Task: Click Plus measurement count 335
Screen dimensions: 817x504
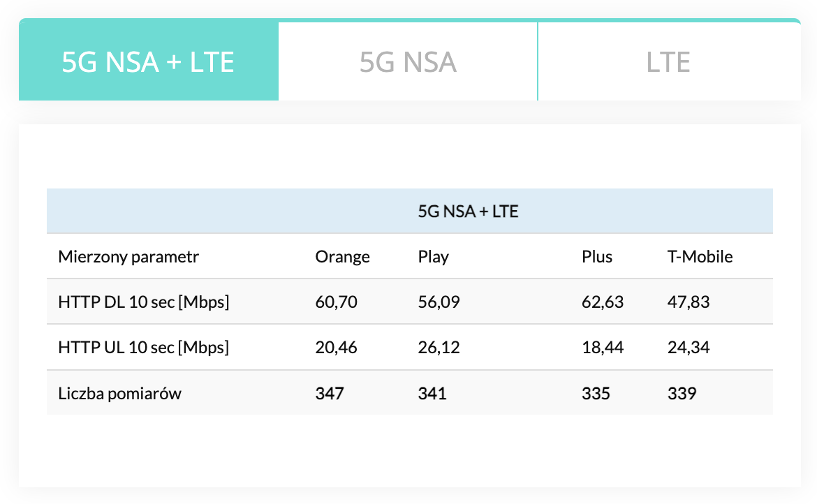Action: pyautogui.click(x=596, y=393)
